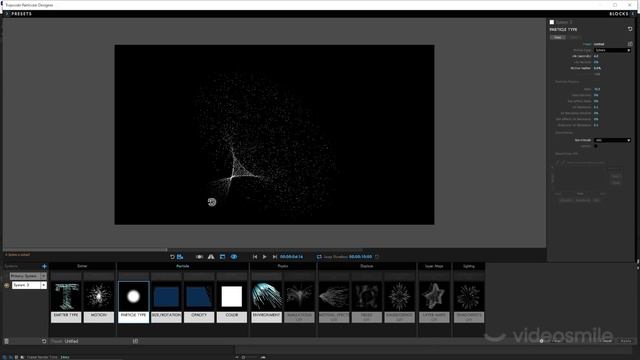Toggle the Unmult checkbox
The width and height of the screenshot is (640, 360).
tap(596, 146)
